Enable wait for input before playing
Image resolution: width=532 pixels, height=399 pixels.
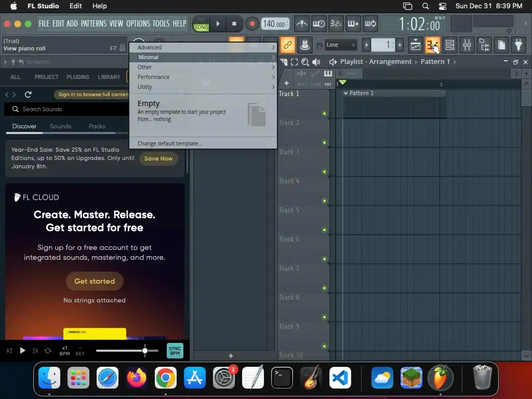tap(318, 24)
